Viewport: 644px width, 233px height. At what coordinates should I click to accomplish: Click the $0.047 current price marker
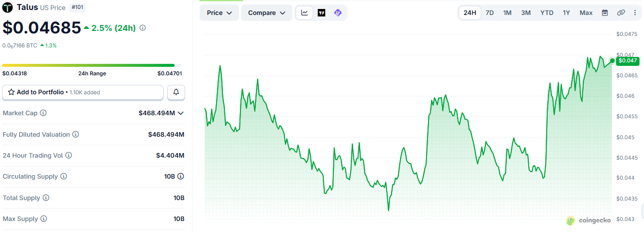(x=628, y=60)
